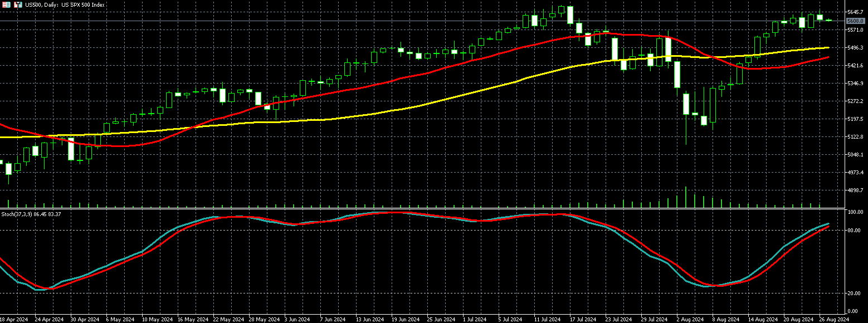
Task: Click the stochastic 80.00 level label
Action: coord(854,230)
